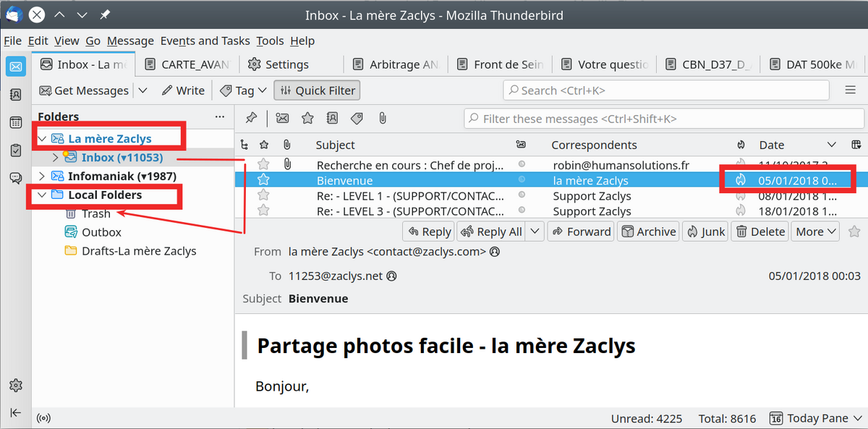Switch to the Front de Sein tab

[x=499, y=64]
